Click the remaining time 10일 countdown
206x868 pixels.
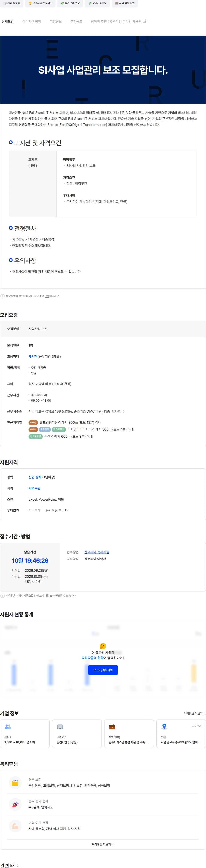30,561
